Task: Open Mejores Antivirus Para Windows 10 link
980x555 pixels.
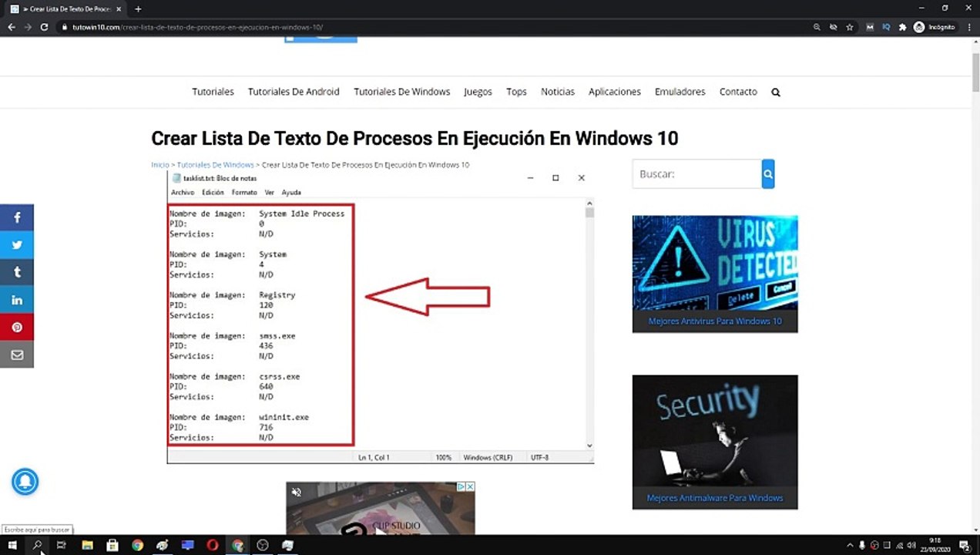Action: [715, 321]
